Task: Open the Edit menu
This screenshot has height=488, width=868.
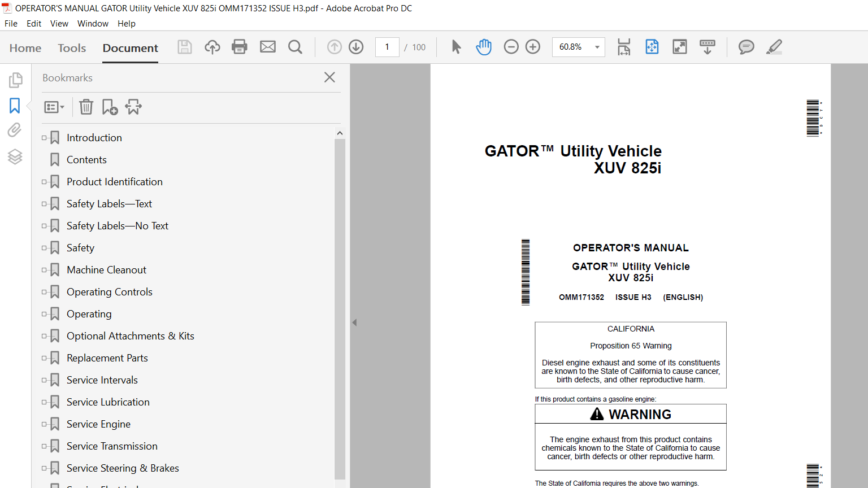Action: coord(34,23)
